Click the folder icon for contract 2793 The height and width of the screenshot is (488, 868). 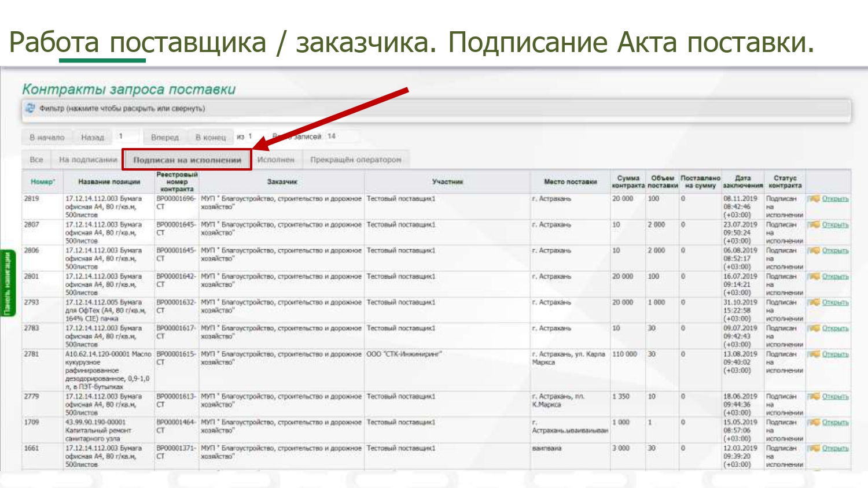(x=814, y=302)
